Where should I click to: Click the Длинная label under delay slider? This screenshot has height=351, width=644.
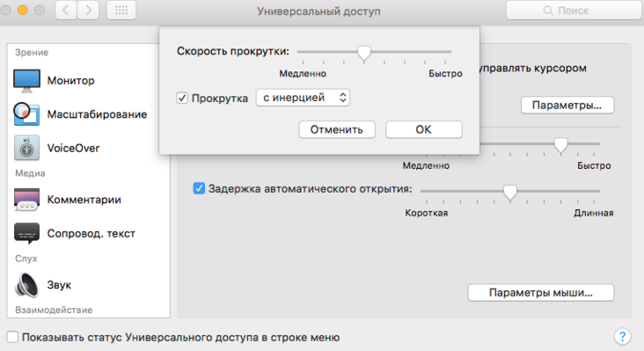594,213
